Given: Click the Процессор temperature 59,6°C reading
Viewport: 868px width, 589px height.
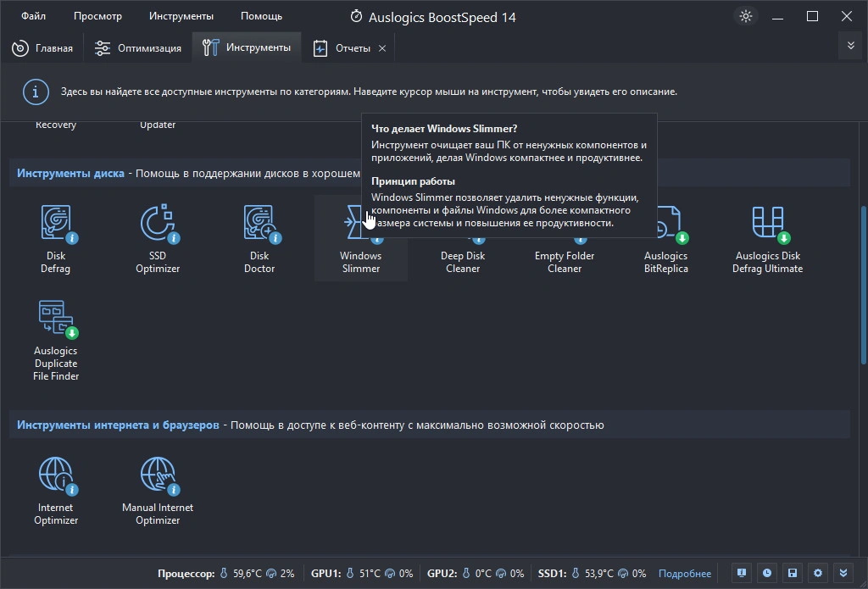Looking at the screenshot, I should (x=247, y=574).
